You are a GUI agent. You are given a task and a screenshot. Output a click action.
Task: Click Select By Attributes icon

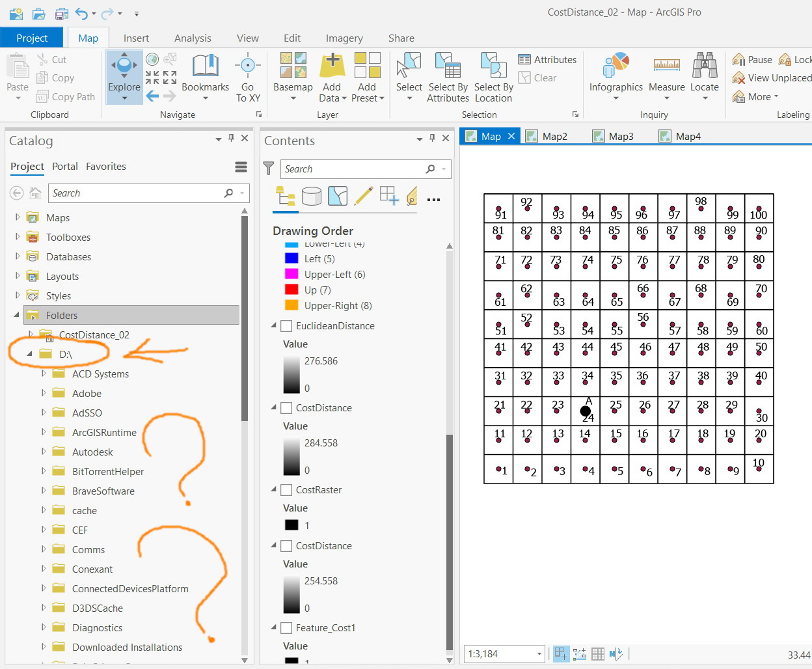click(x=448, y=65)
